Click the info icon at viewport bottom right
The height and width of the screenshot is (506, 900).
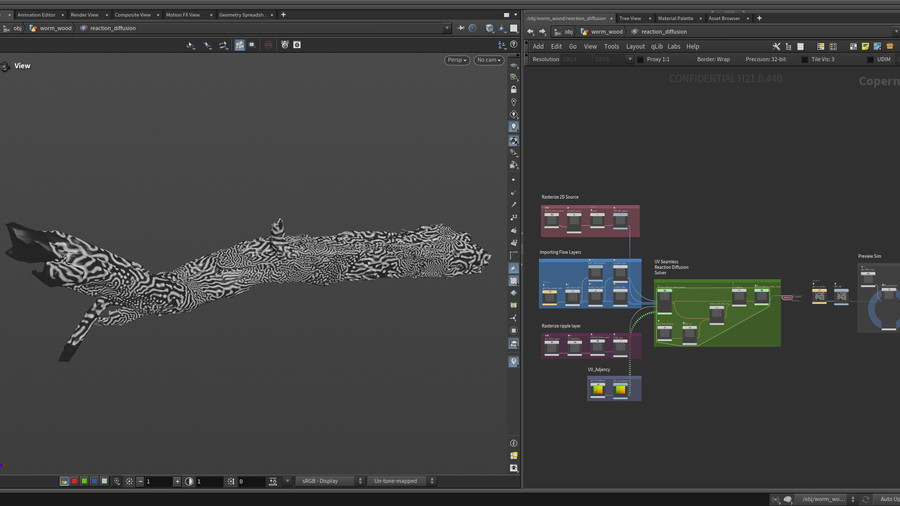pos(514,443)
